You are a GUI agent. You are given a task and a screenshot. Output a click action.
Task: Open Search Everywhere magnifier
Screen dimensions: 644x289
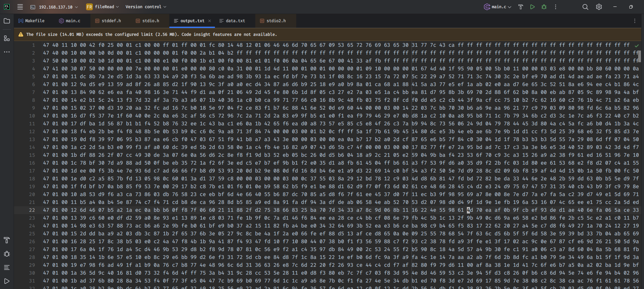(585, 7)
